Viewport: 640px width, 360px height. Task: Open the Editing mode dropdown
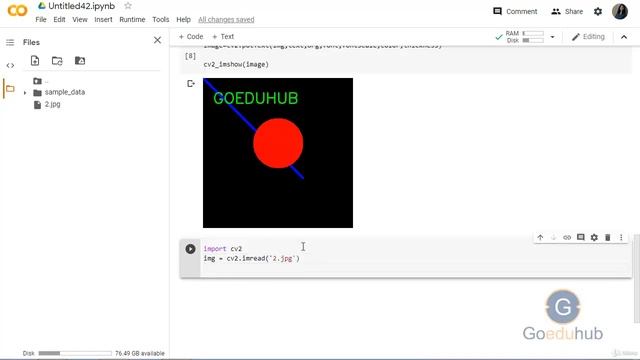click(588, 37)
